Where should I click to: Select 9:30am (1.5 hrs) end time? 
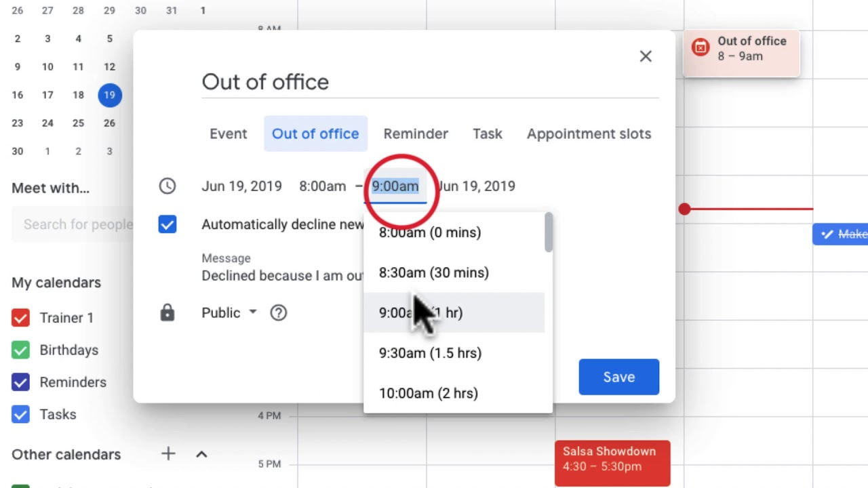pyautogui.click(x=430, y=353)
